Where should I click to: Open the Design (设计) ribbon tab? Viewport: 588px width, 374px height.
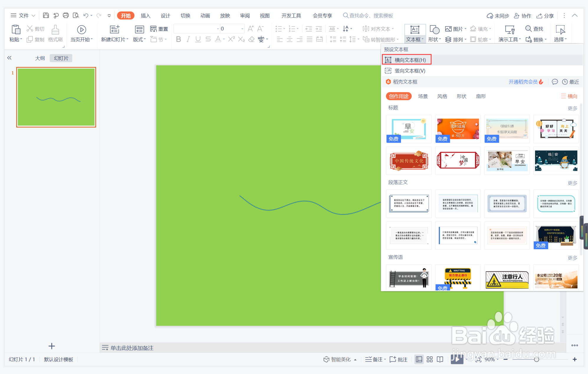click(165, 15)
